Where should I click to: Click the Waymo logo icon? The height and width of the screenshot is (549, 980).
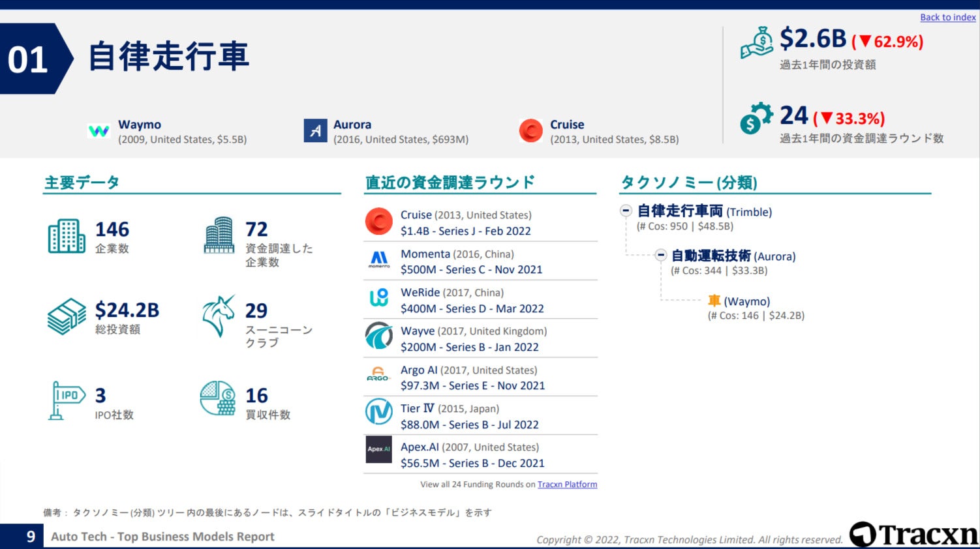click(x=99, y=131)
